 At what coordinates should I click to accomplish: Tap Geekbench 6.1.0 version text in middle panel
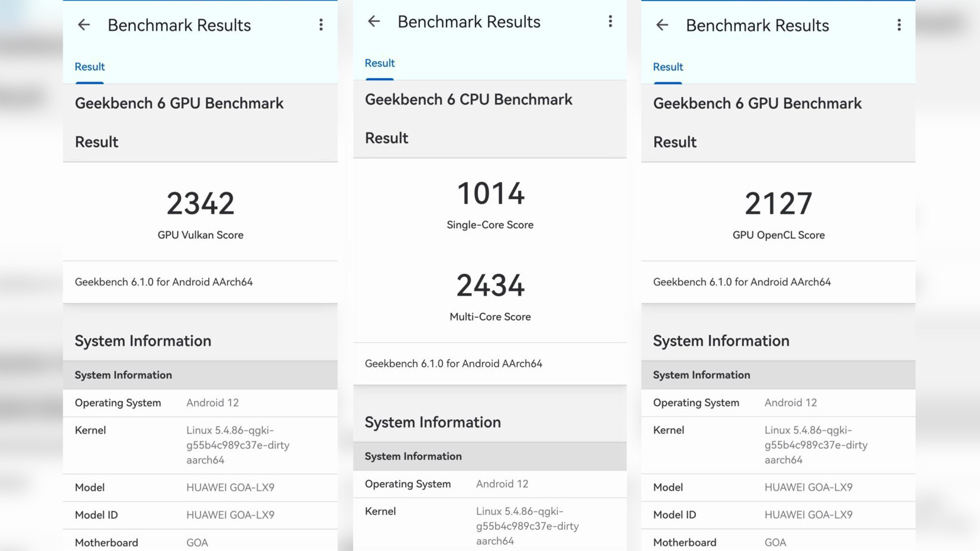click(454, 364)
